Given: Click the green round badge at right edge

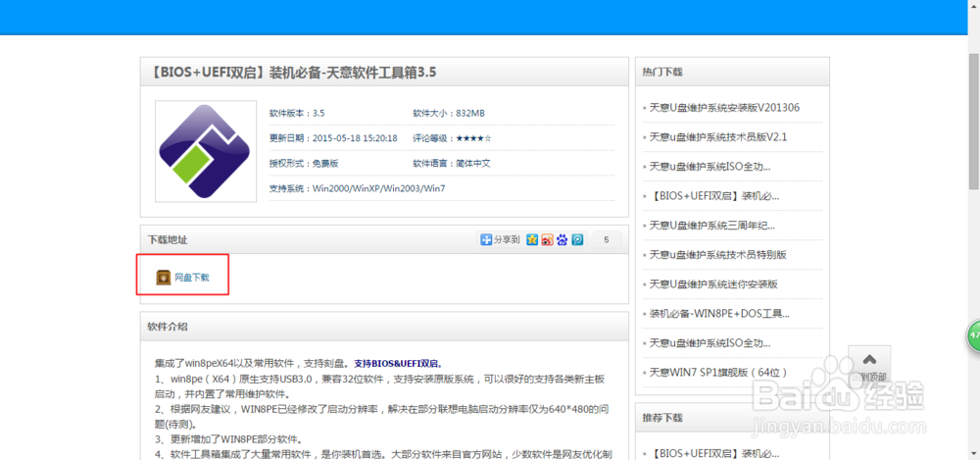Looking at the screenshot, I should point(973,335).
